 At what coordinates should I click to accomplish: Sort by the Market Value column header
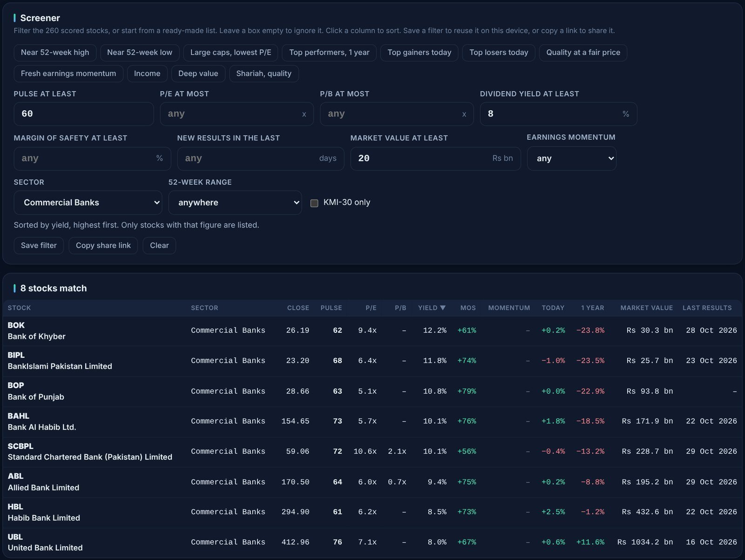(x=646, y=308)
